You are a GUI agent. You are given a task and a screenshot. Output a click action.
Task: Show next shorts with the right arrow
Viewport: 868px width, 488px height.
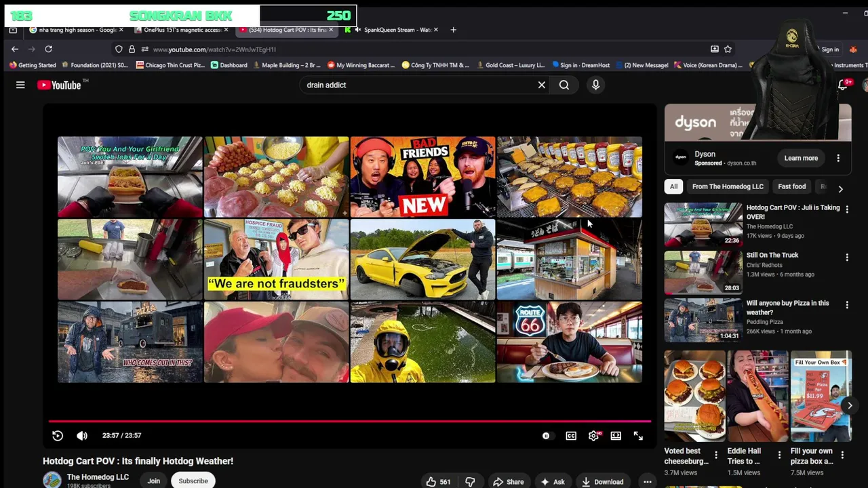[850, 405]
